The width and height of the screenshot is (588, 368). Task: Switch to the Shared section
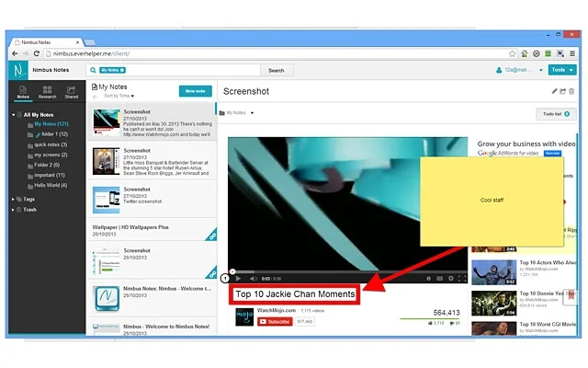point(72,92)
